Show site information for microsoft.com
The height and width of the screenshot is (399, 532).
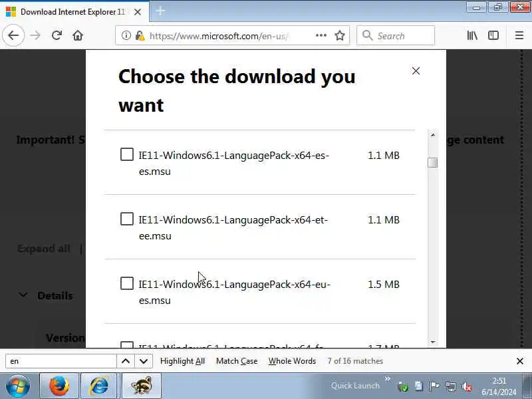tap(126, 35)
